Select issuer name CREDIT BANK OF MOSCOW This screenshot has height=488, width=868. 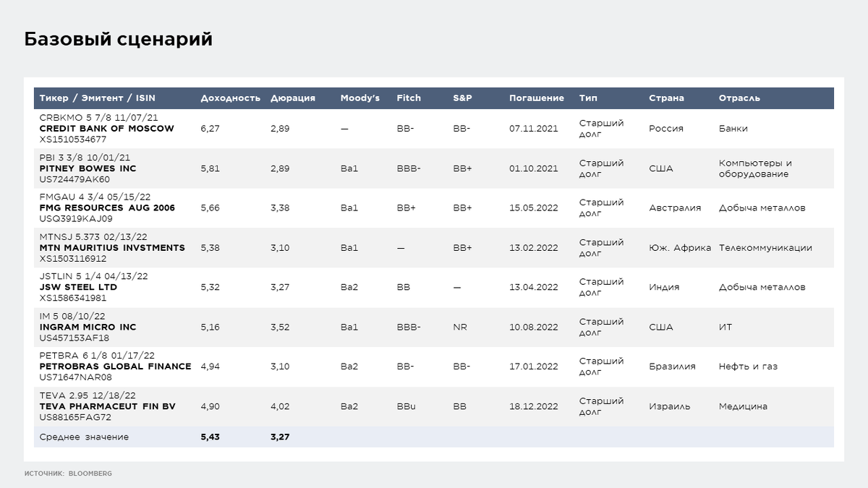106,129
